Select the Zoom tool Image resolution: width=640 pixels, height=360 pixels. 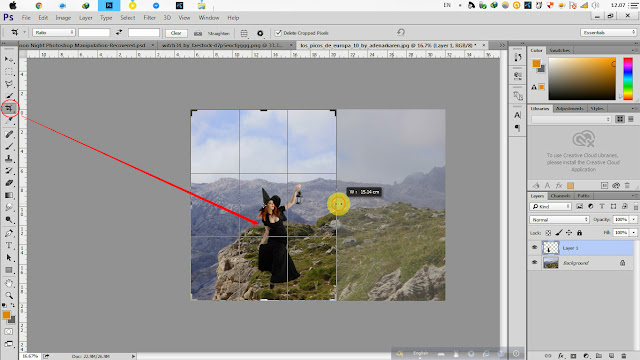coord(9,296)
